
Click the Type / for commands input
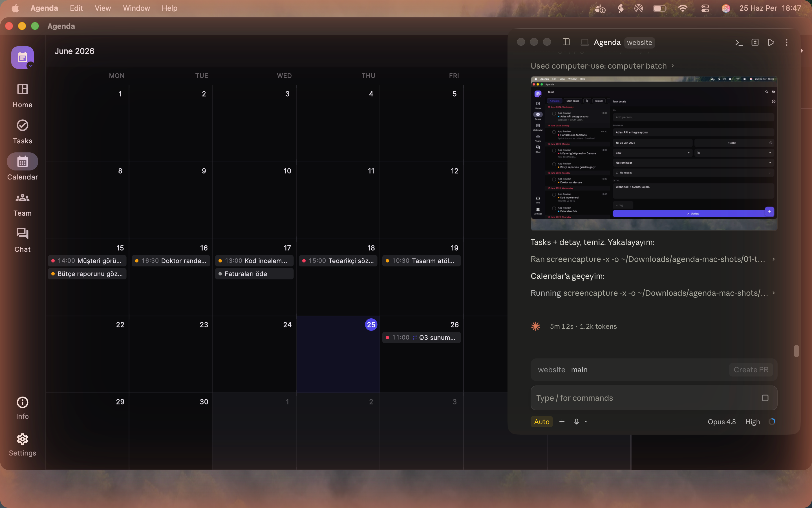click(x=654, y=398)
